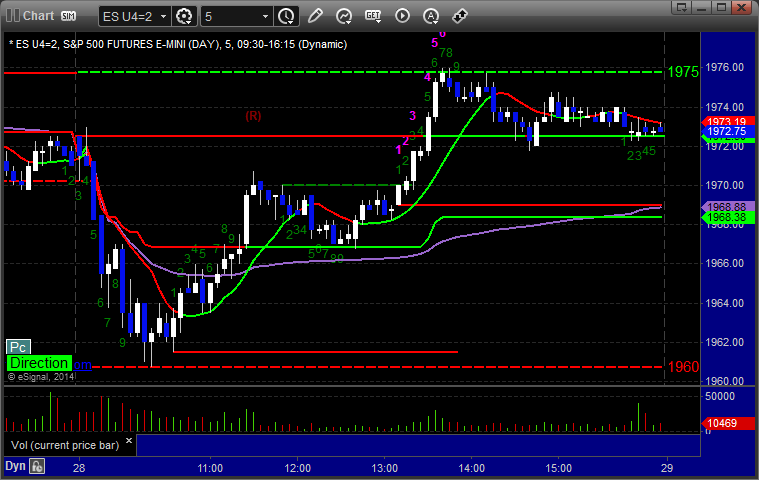The height and width of the screenshot is (480, 759).
Task: Maximize the Chart window
Action: 721,7
